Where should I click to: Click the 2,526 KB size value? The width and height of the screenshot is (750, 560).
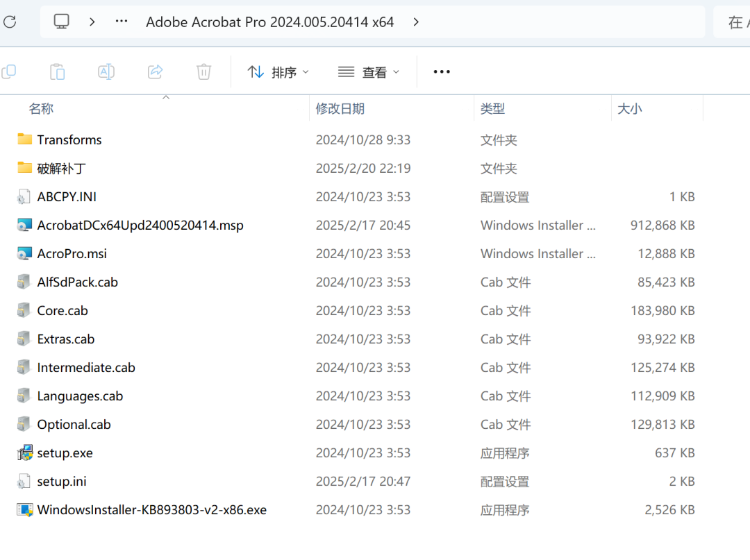click(669, 510)
